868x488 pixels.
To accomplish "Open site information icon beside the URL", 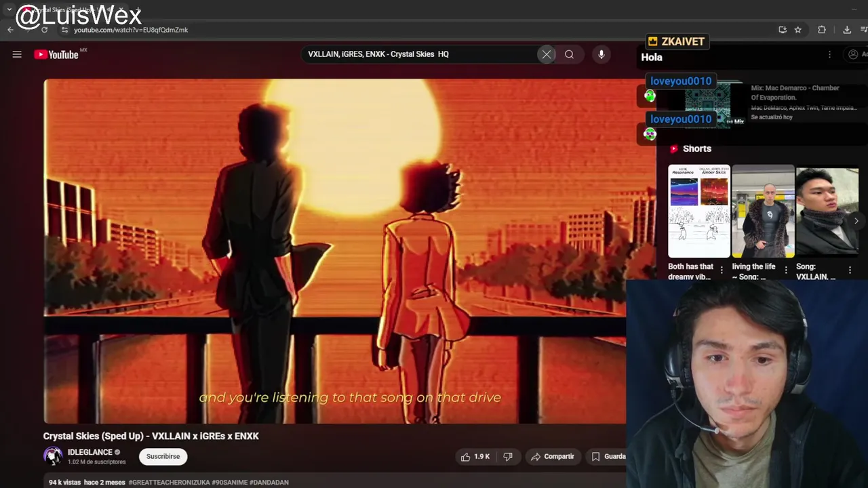I will (64, 30).
